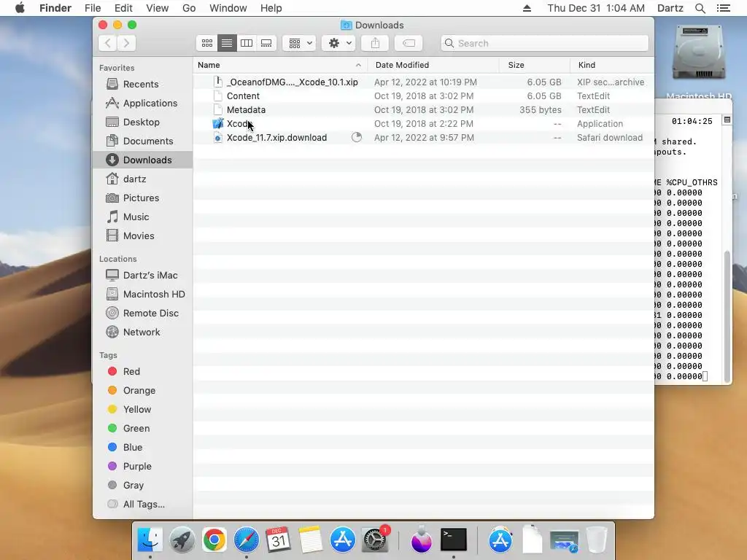
Task: Select Dartz's iMac location
Action: pyautogui.click(x=142, y=276)
